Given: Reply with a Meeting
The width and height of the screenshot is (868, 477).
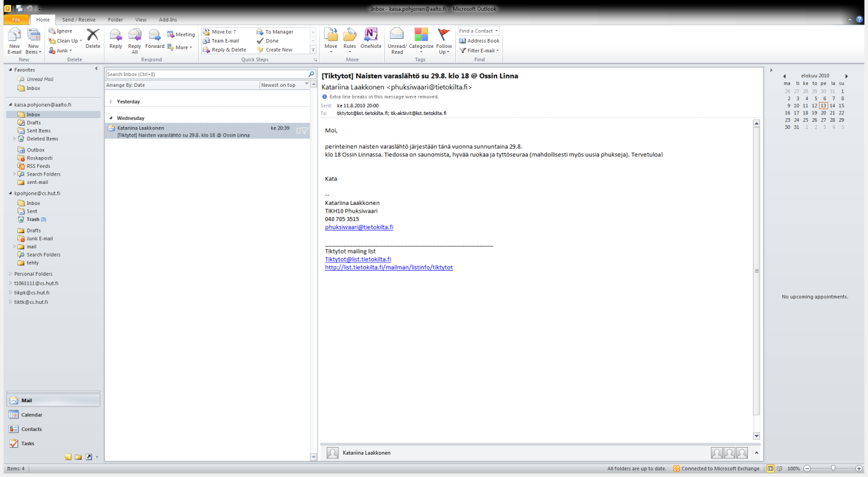Looking at the screenshot, I should pyautogui.click(x=181, y=34).
